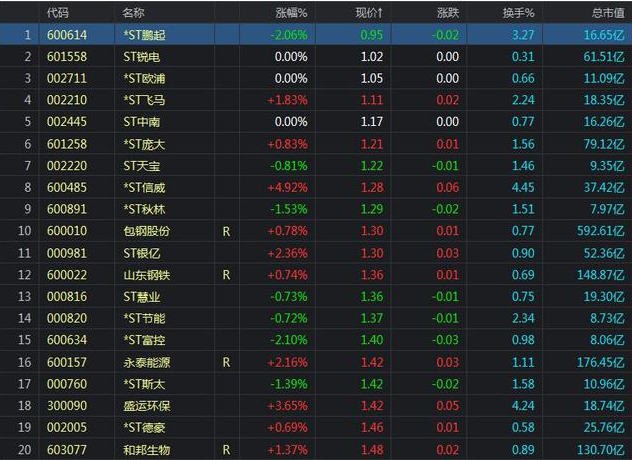
Task: Select stock code 002445
Action: (67, 122)
